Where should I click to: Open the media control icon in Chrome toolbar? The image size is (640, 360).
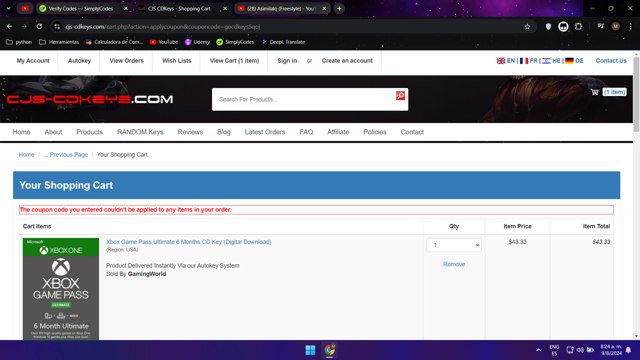click(600, 27)
